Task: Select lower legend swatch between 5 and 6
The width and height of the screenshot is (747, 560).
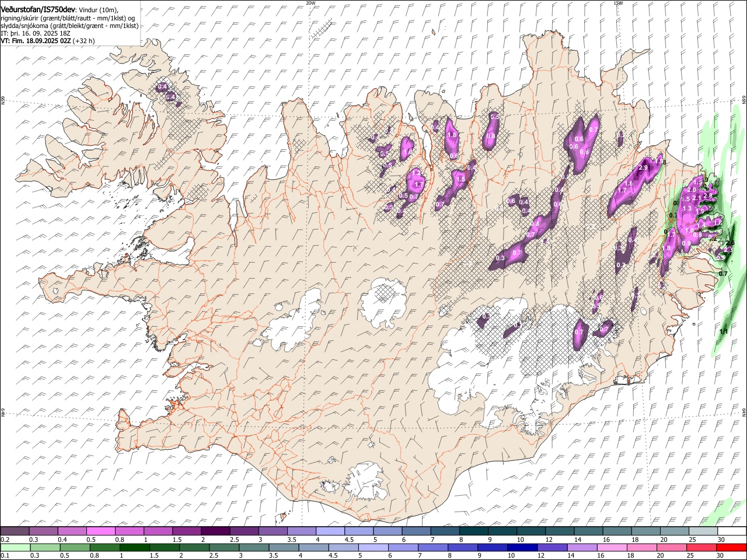Action: [x=373, y=547]
